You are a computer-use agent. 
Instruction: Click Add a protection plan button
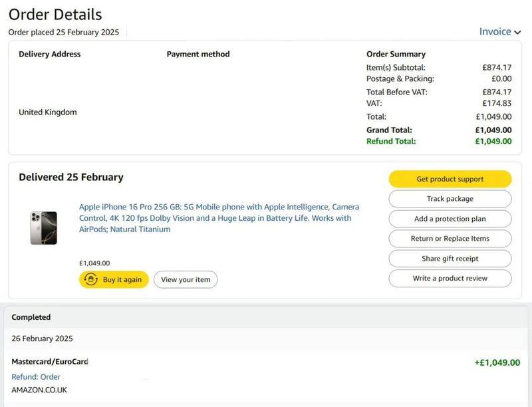(x=450, y=219)
